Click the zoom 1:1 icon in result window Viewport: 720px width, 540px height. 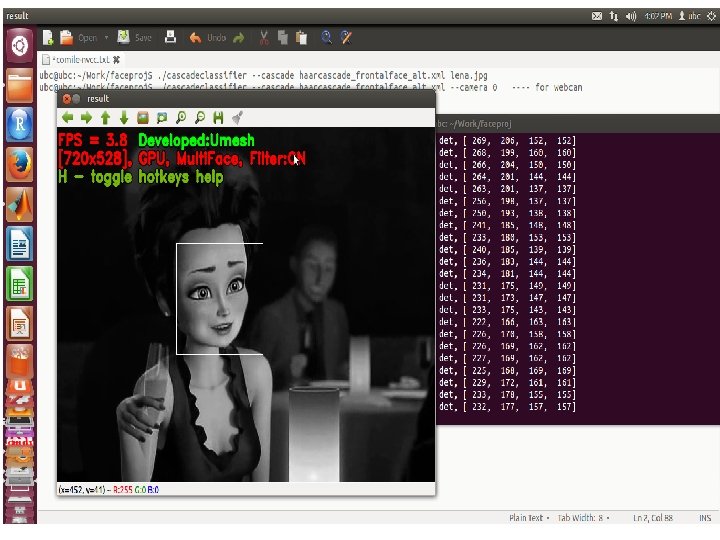click(x=143, y=118)
